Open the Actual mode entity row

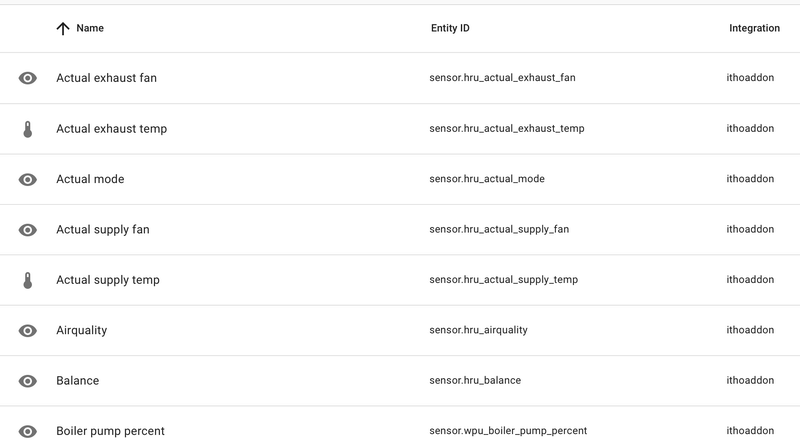point(400,179)
